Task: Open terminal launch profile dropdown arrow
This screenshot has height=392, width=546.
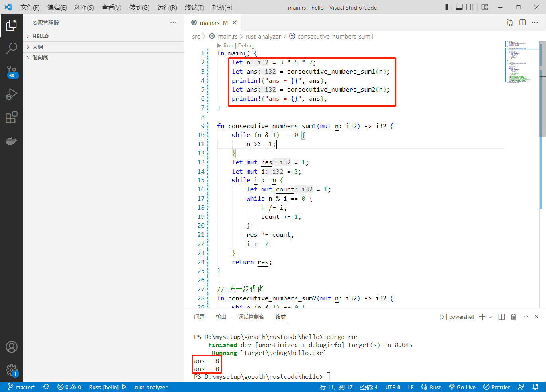Action: (x=490, y=317)
